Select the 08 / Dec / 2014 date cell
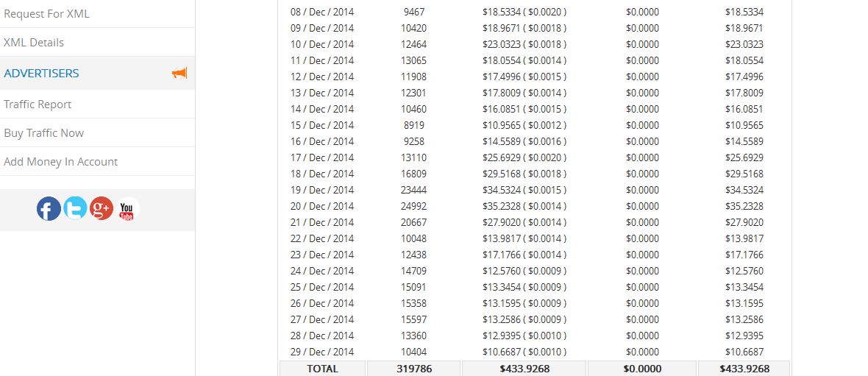 point(322,12)
